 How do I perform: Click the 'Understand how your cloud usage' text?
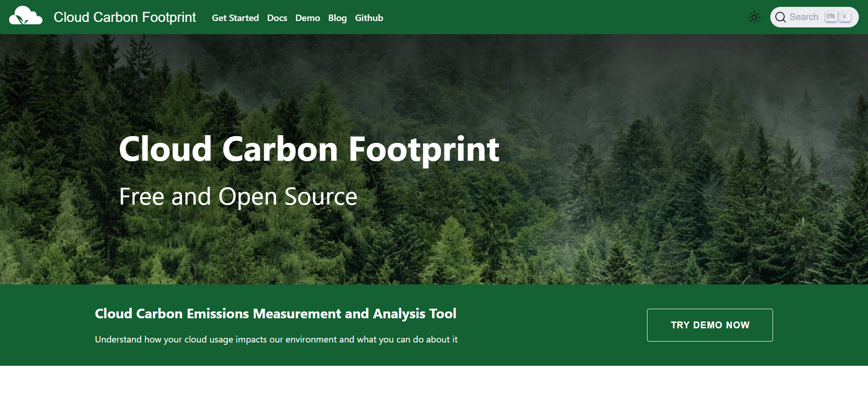point(276,339)
